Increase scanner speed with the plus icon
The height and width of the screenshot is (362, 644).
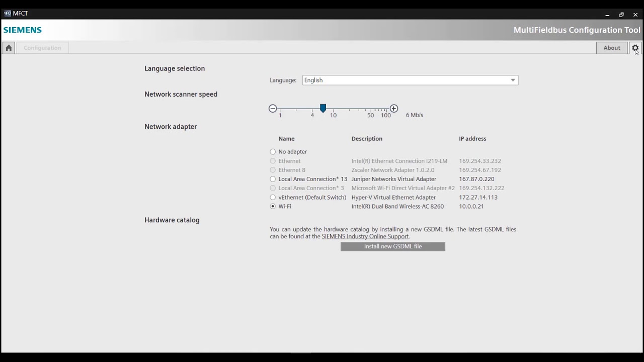click(394, 109)
